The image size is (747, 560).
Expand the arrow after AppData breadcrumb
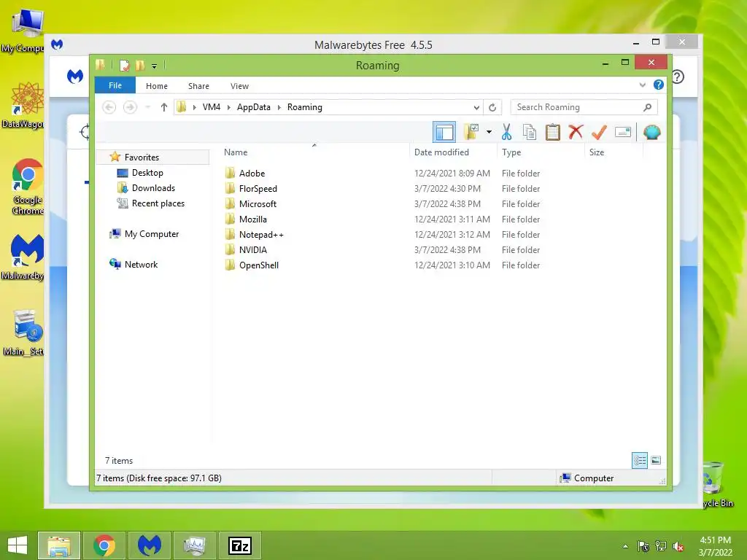(x=279, y=107)
